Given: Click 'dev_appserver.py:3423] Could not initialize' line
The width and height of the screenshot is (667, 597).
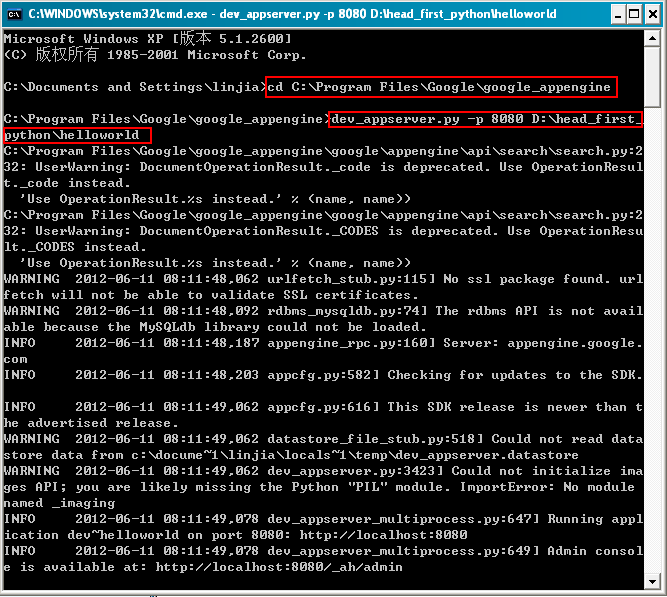Looking at the screenshot, I should click(323, 471).
